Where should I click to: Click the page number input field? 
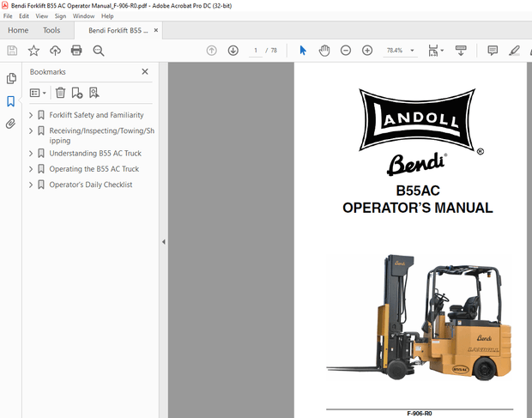click(256, 51)
